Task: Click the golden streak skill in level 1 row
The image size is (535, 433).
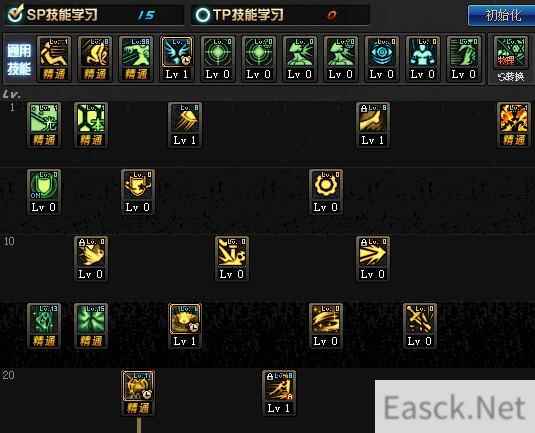Action: click(x=185, y=125)
